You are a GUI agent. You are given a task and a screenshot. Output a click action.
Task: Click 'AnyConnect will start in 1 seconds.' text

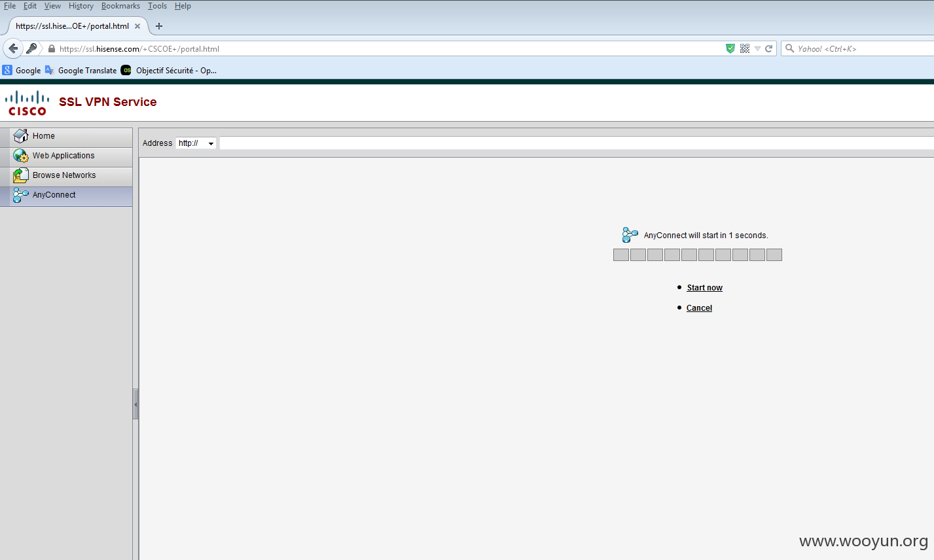pos(706,236)
